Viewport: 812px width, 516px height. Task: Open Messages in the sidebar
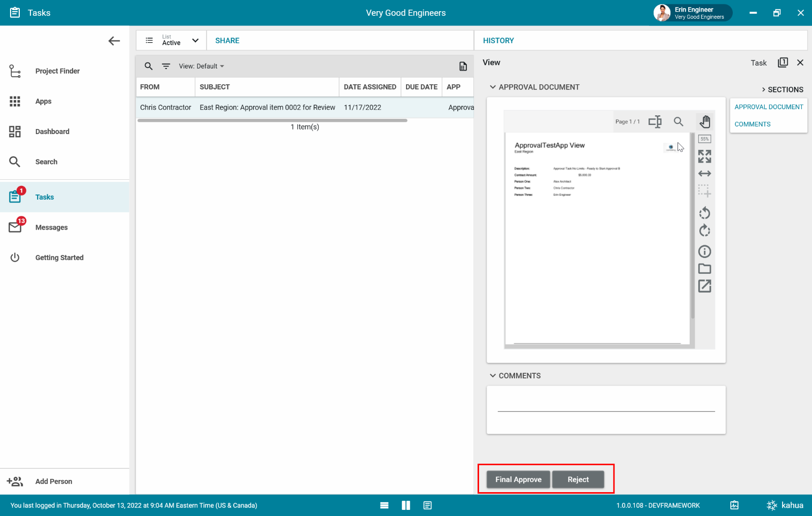click(51, 228)
